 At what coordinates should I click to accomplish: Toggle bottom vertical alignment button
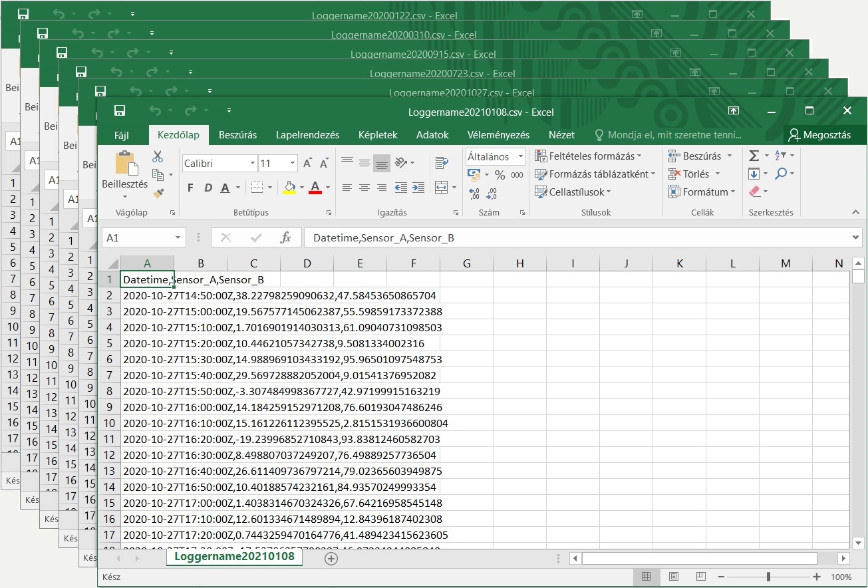click(381, 163)
